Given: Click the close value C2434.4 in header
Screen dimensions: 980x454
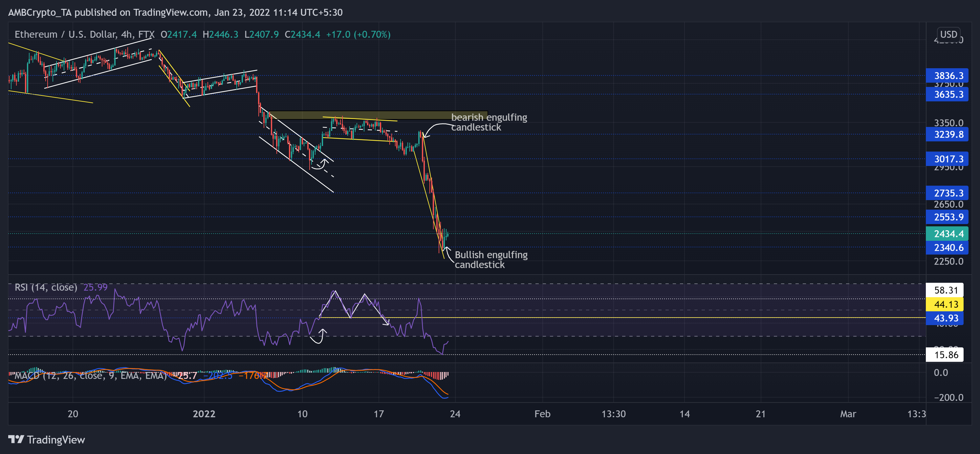Looking at the screenshot, I should (302, 34).
